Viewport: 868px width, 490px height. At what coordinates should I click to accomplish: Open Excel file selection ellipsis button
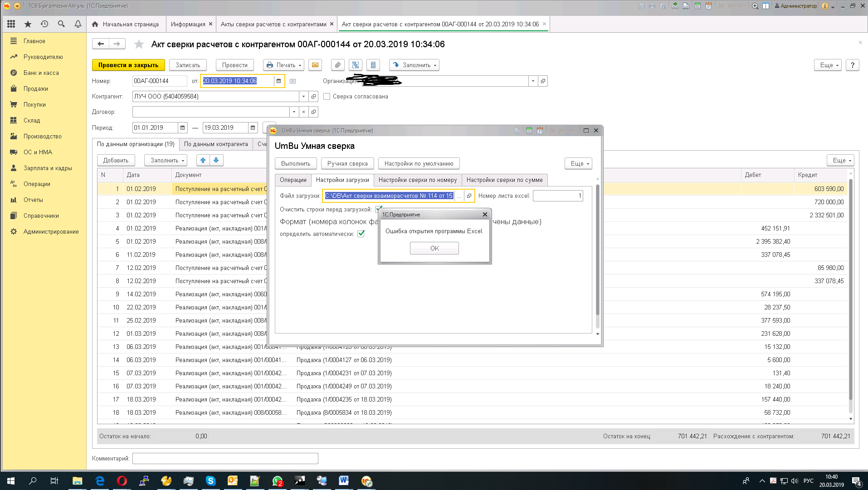(459, 196)
